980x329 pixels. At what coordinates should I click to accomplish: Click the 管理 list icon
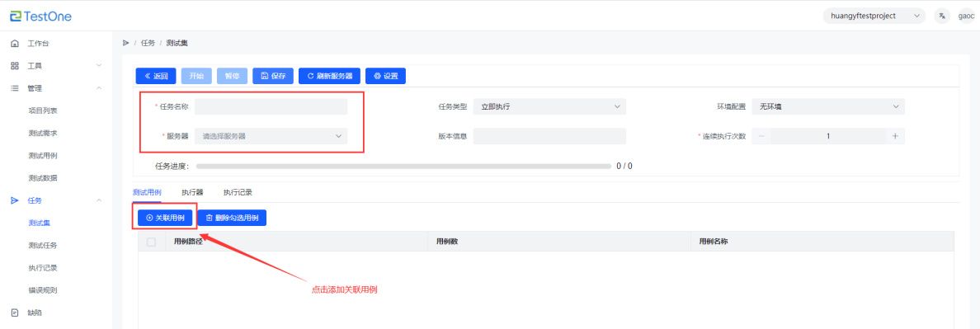15,89
